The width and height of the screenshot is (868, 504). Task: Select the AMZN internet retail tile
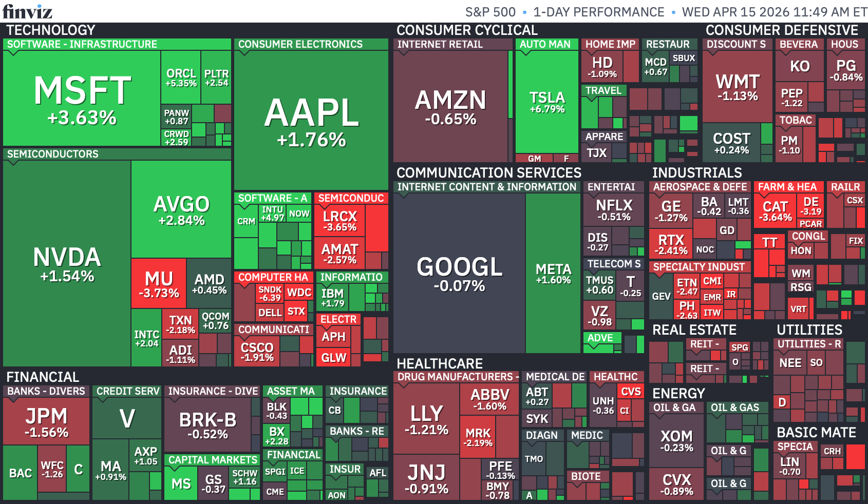(x=450, y=106)
